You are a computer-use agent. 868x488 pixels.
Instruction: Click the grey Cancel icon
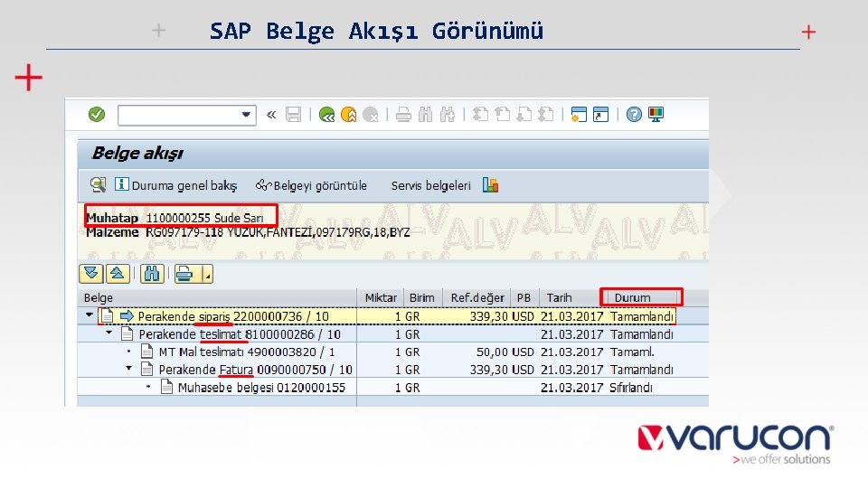coord(371,115)
